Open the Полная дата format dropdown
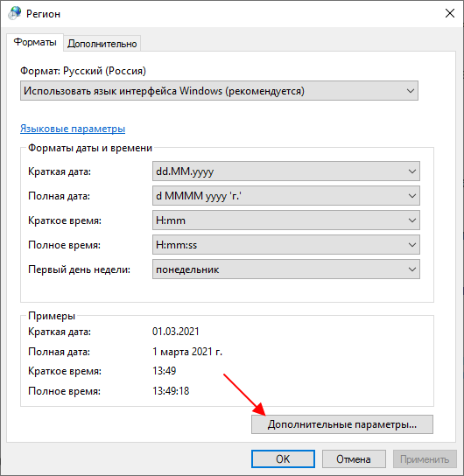Image resolution: width=464 pixels, height=476 pixels. pyautogui.click(x=286, y=196)
